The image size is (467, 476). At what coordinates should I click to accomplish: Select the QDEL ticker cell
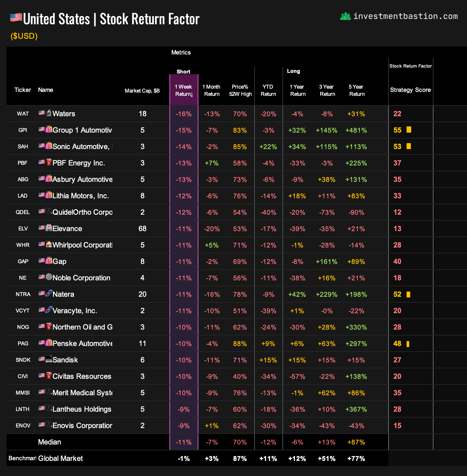(x=23, y=212)
